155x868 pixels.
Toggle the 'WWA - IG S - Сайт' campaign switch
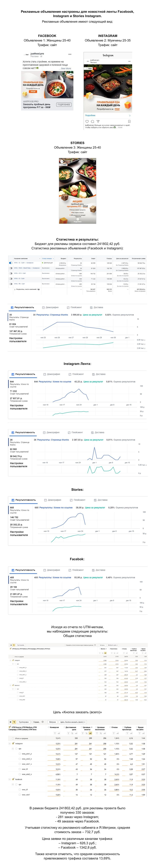coord(11,273)
